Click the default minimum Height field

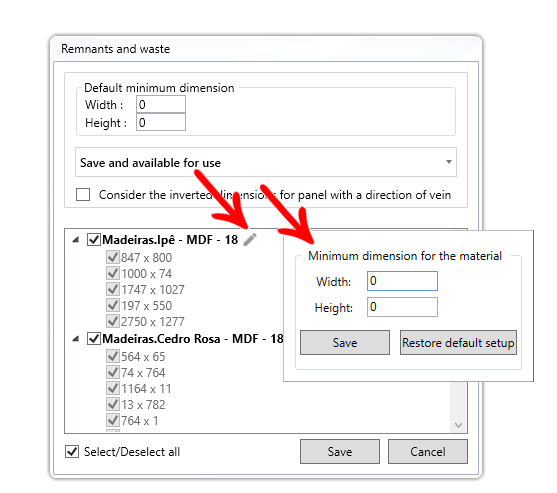(x=161, y=122)
